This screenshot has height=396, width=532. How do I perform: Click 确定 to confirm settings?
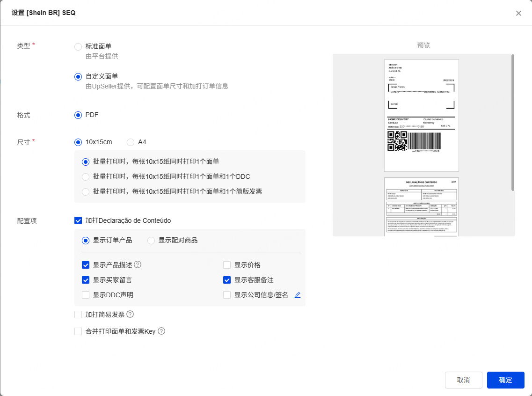[505, 380]
